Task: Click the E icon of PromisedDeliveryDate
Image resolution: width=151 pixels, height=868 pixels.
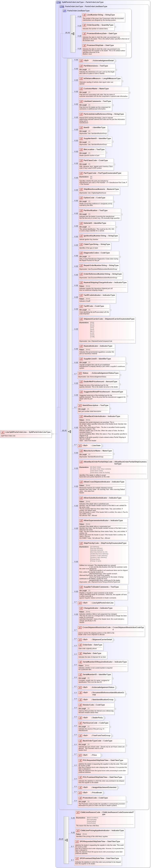Action: click(x=85, y=33)
